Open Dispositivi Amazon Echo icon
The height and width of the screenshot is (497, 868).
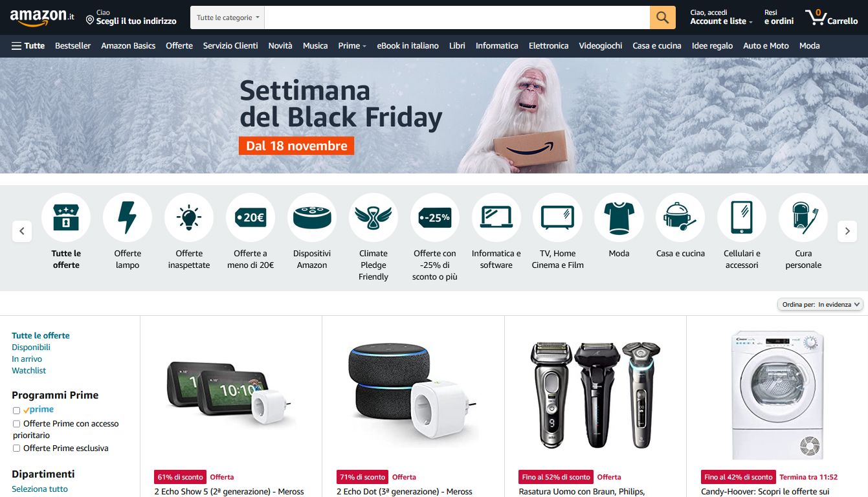(x=312, y=217)
